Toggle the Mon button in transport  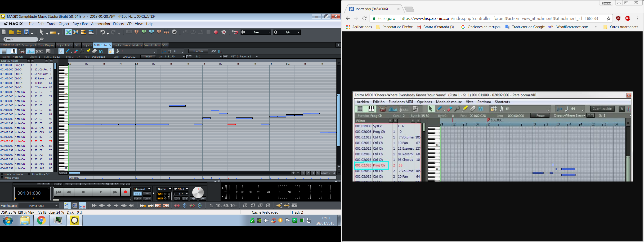click(x=138, y=194)
